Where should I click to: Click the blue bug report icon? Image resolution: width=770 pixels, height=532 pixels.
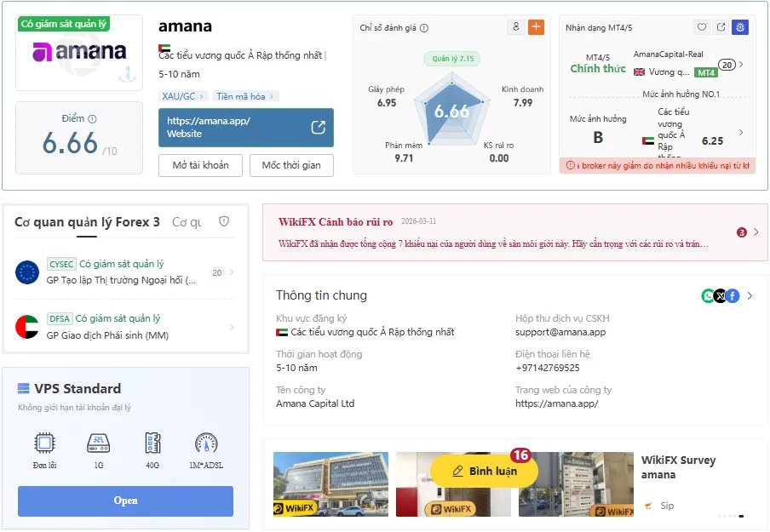tap(740, 27)
